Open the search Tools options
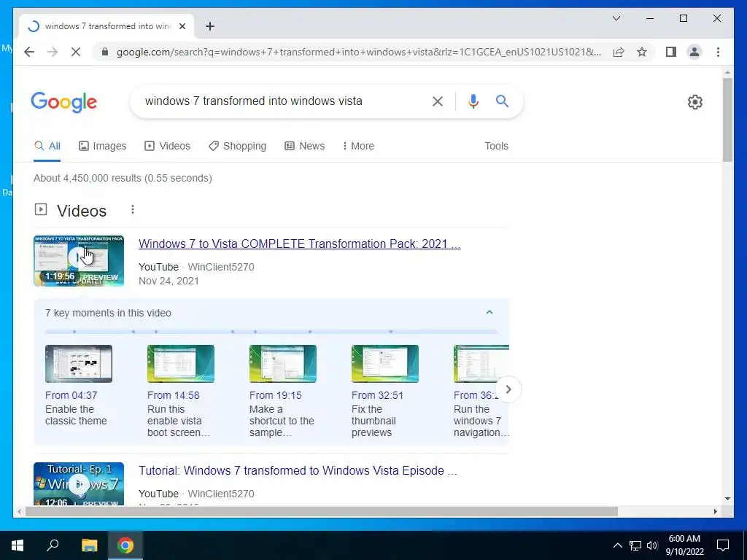This screenshot has height=560, width=747. 496,146
